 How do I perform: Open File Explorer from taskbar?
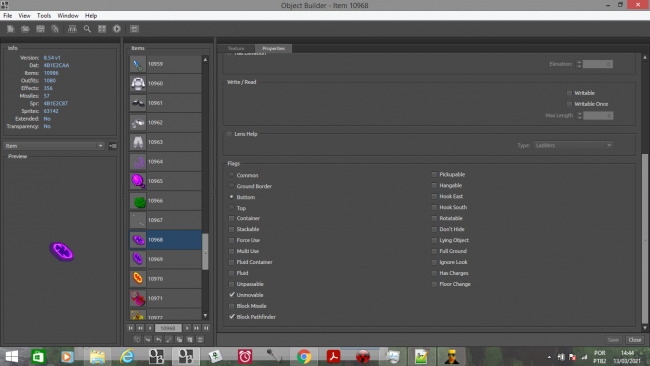pyautogui.click(x=97, y=356)
